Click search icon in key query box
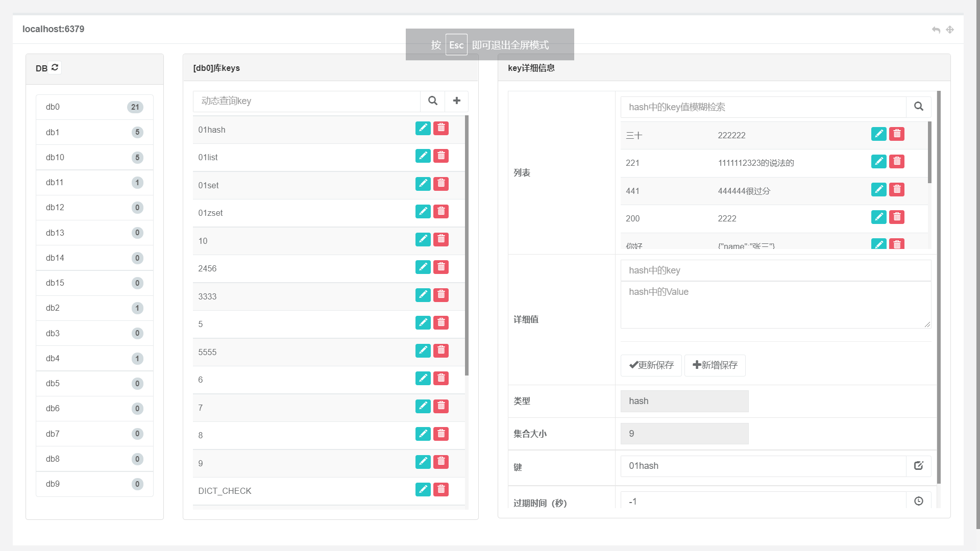Viewport: 980px width, 551px height. click(432, 101)
